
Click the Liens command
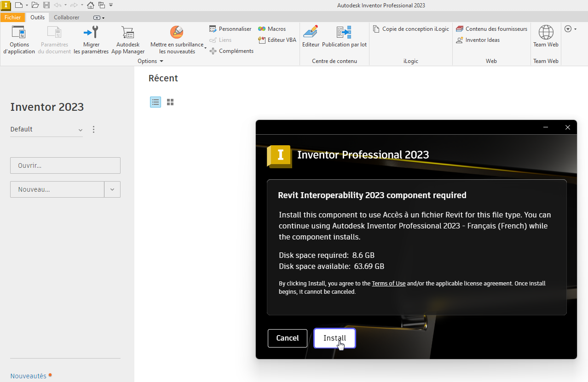pos(221,40)
